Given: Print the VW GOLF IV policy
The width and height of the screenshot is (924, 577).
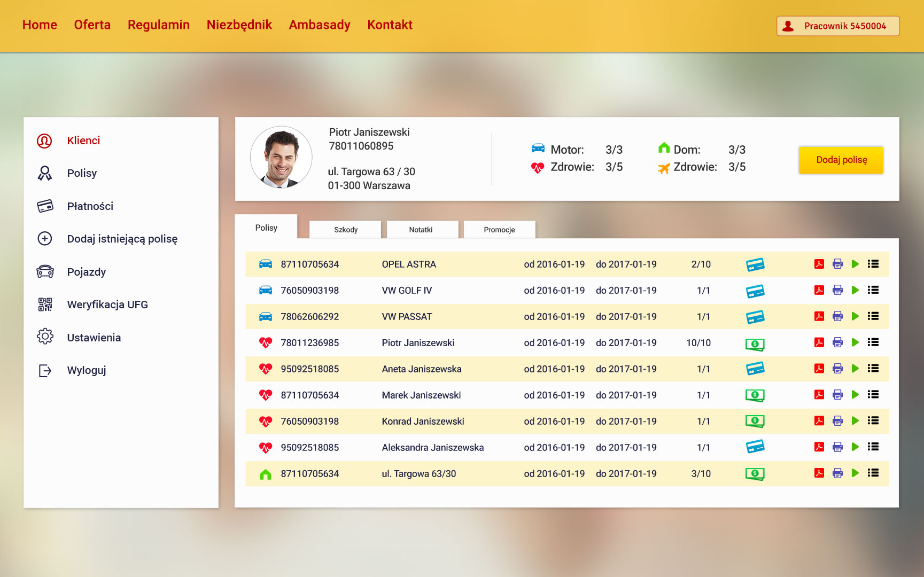Looking at the screenshot, I should [x=836, y=290].
